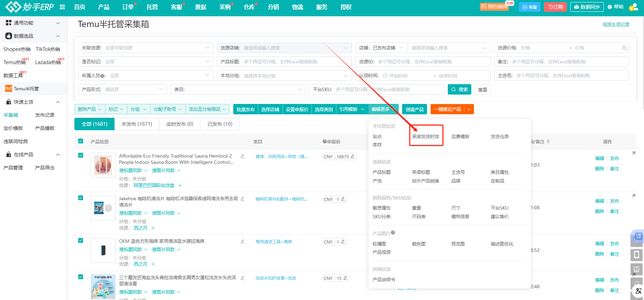Click plus icon beside Jakehoe 西之月 source

pyautogui.click(x=153, y=228)
